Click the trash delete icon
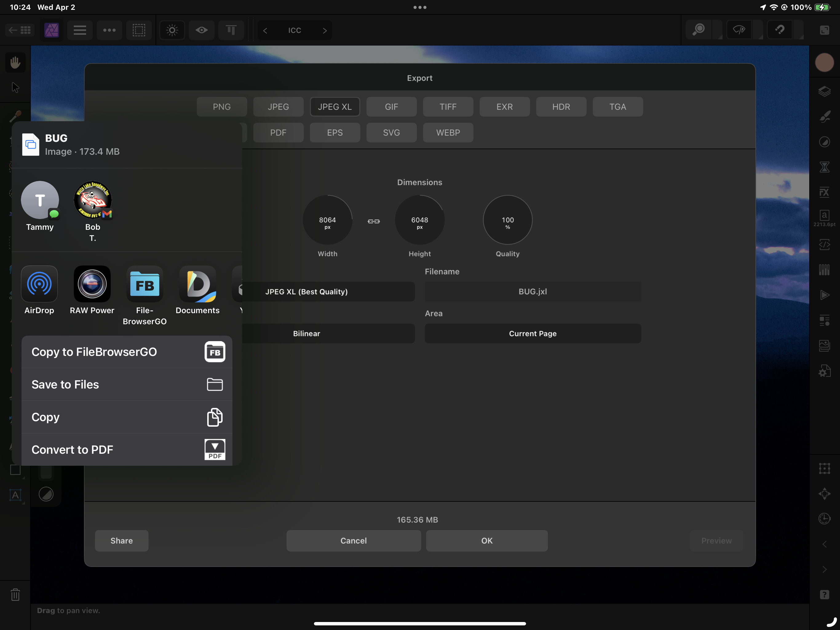 (15, 595)
